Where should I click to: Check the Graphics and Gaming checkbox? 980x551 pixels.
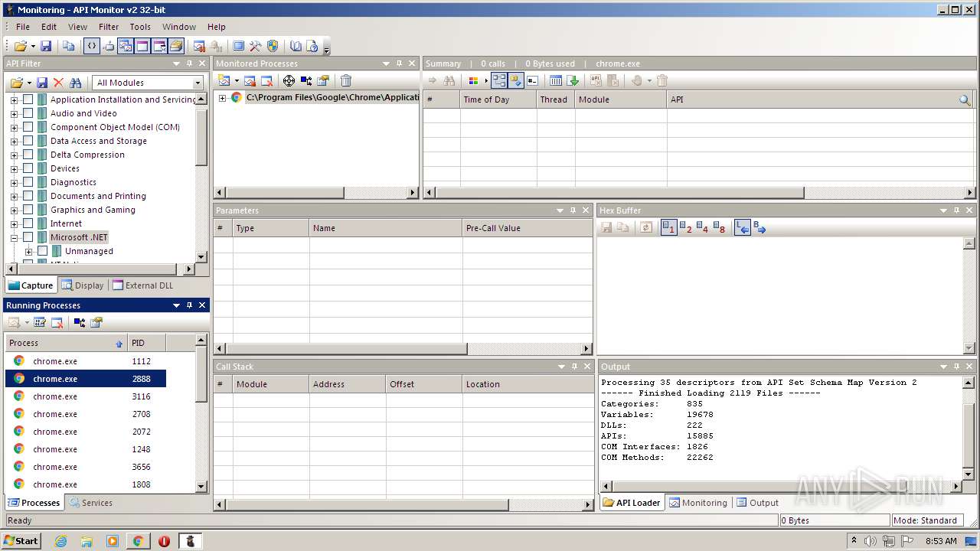point(28,210)
